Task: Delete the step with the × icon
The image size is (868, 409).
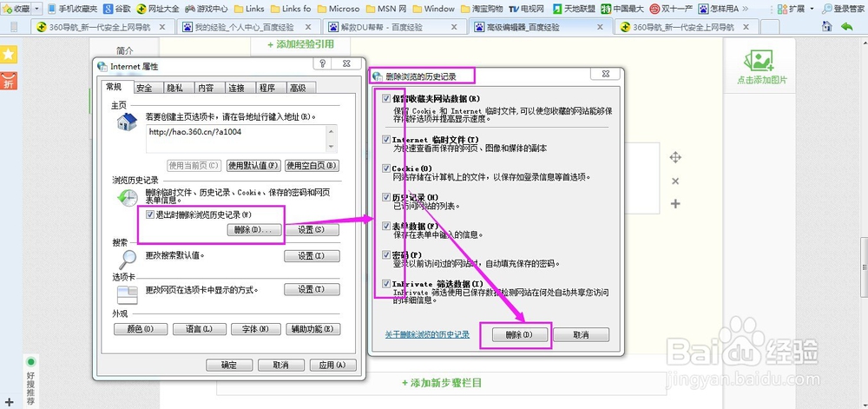Action: [x=674, y=181]
